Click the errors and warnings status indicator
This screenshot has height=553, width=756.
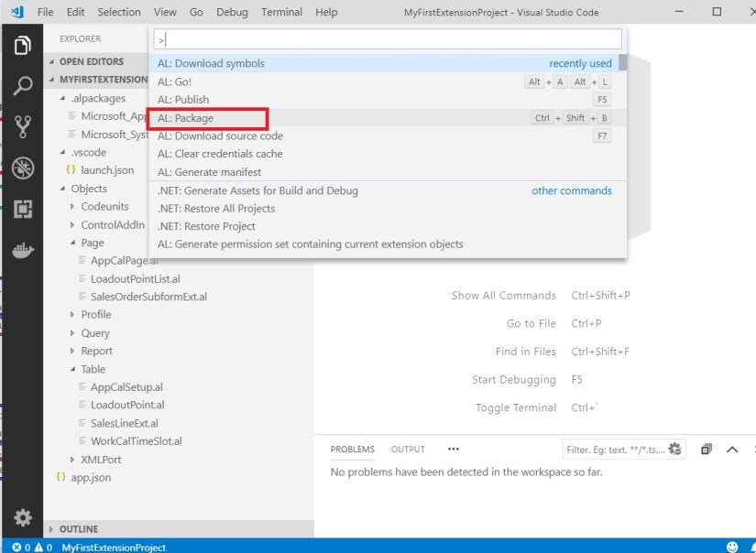32,547
